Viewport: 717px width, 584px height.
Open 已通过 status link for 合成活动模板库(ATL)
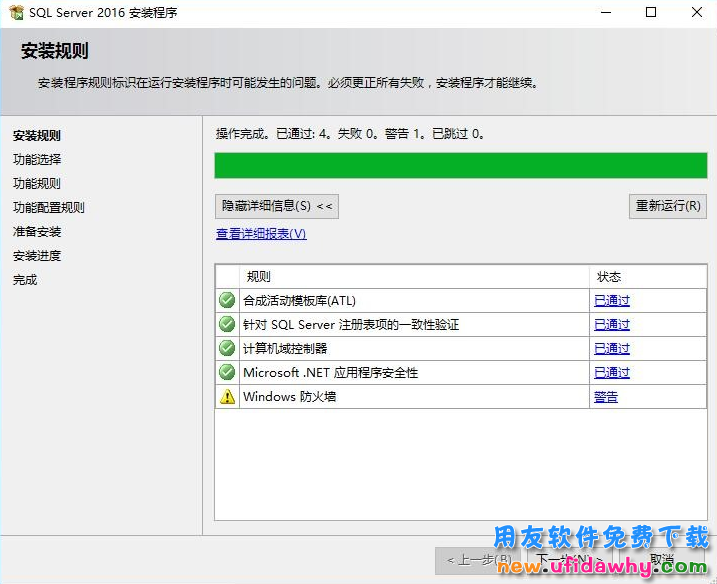pyautogui.click(x=612, y=300)
